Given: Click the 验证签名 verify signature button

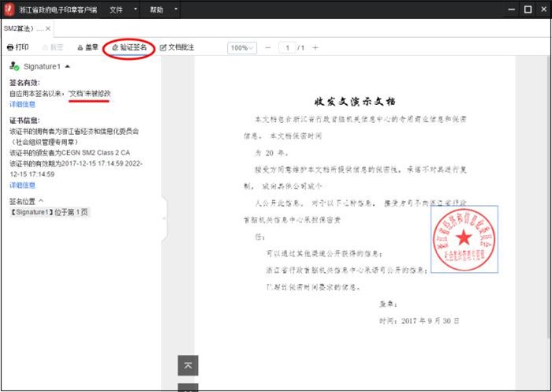Looking at the screenshot, I should (129, 47).
